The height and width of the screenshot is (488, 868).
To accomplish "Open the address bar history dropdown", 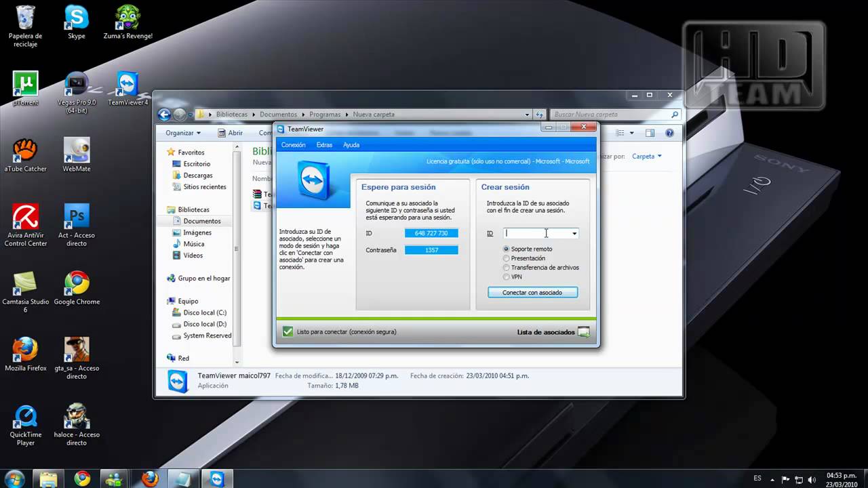I will [528, 115].
